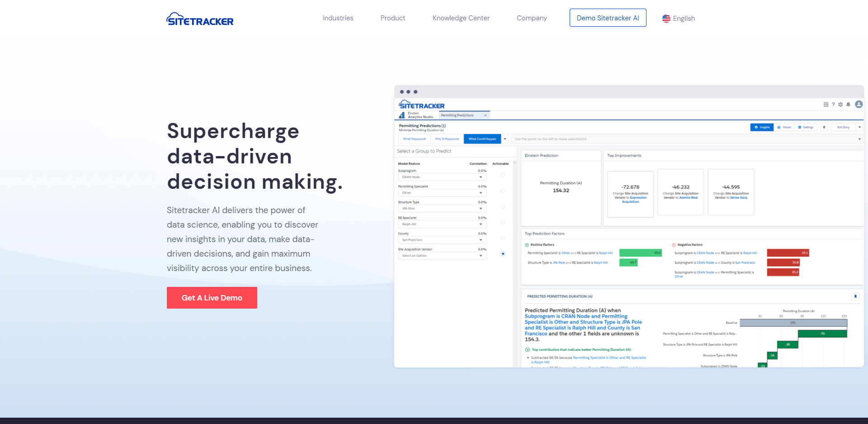Switch to the What Happened tab

414,139
